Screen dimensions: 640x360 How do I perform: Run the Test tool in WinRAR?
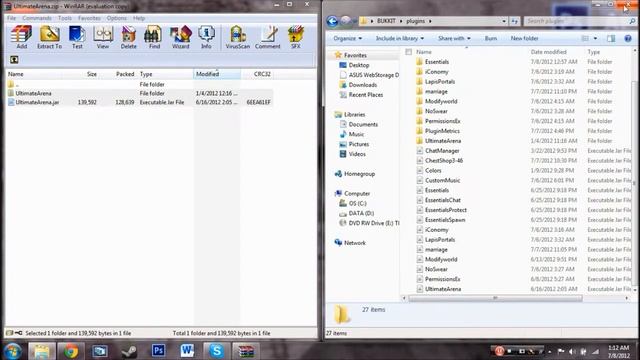click(77, 38)
